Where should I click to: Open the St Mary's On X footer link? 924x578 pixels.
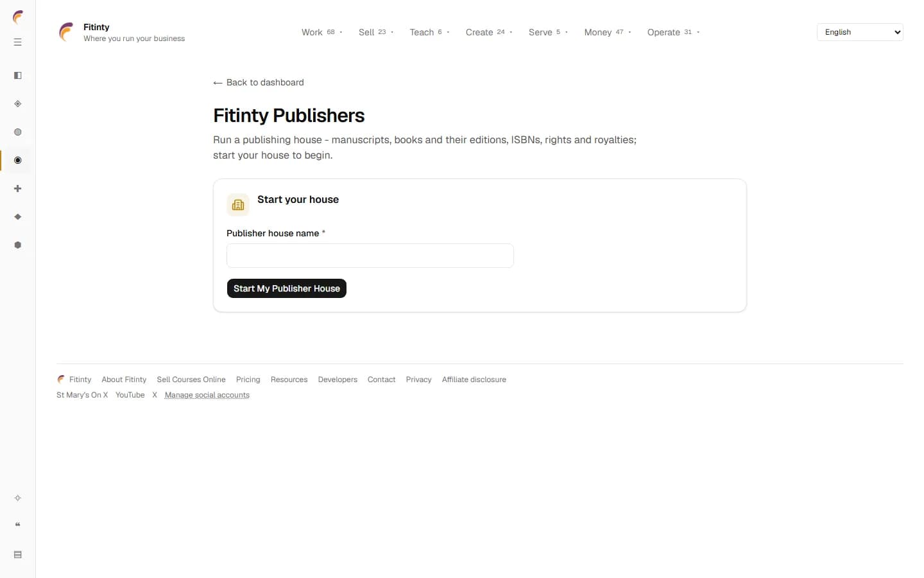click(x=82, y=395)
